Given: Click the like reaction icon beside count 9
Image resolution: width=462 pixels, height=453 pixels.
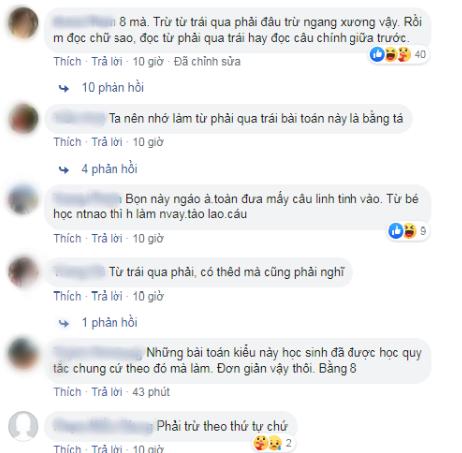Looking at the screenshot, I should 396,231.
